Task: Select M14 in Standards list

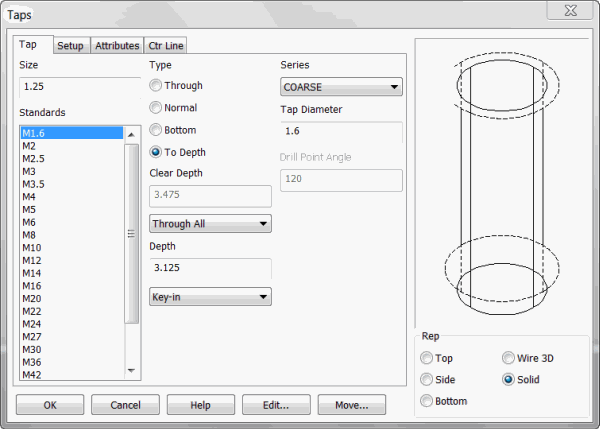Action: coord(72,273)
